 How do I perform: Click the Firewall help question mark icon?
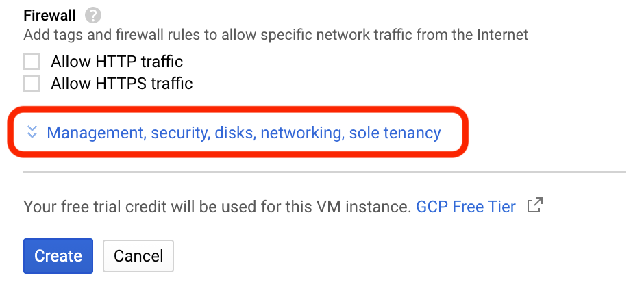pyautogui.click(x=93, y=15)
